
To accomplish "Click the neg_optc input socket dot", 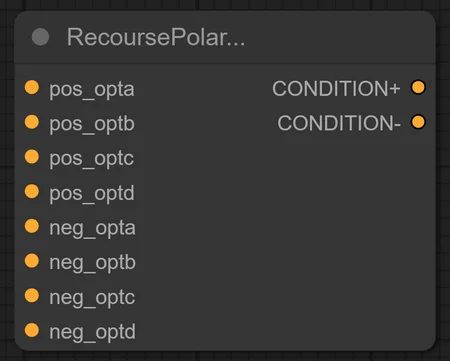I will [x=32, y=295].
